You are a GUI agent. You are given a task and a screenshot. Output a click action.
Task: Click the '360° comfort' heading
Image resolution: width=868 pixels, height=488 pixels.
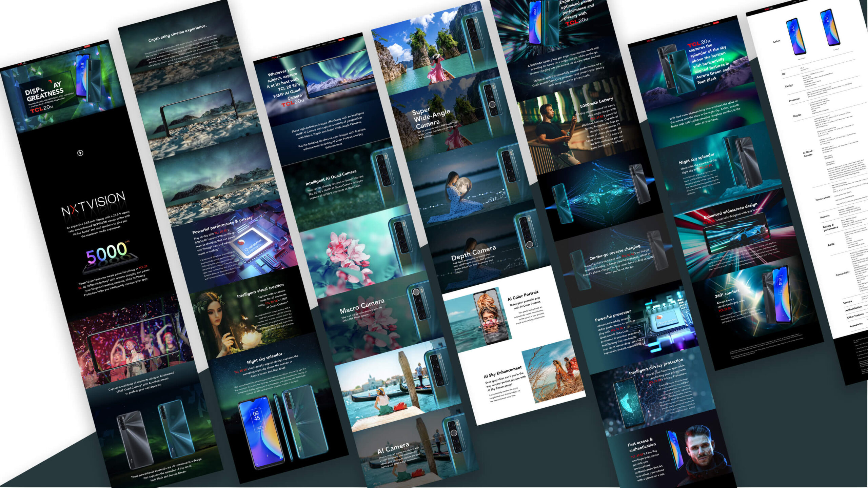tap(727, 293)
